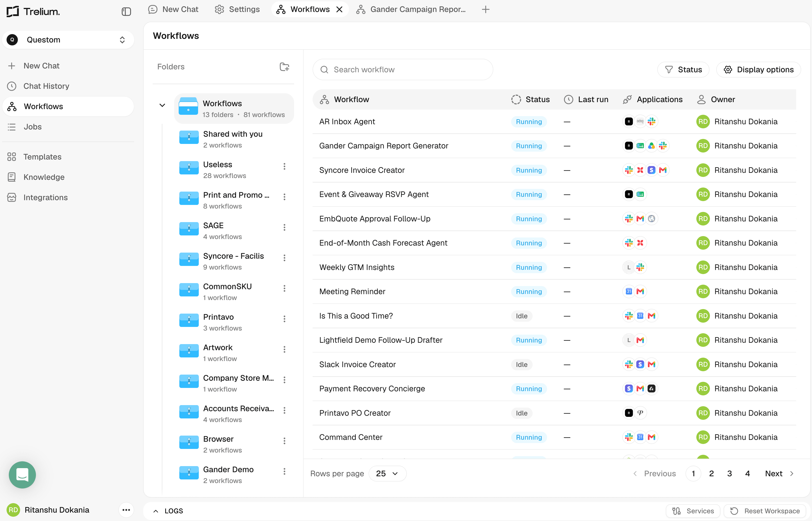Screen dimensions: 812x521
Task: Open Knowledge in sidebar
Action: [x=68, y=177]
